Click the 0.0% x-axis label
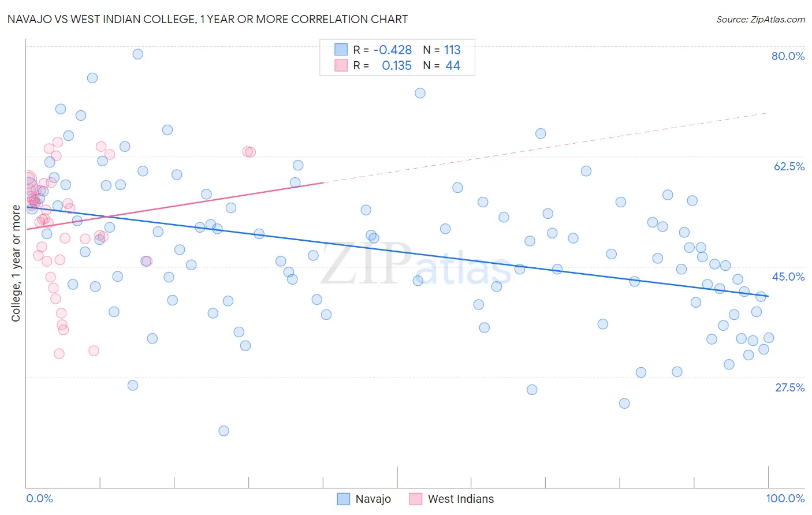The height and width of the screenshot is (515, 812). tap(39, 498)
